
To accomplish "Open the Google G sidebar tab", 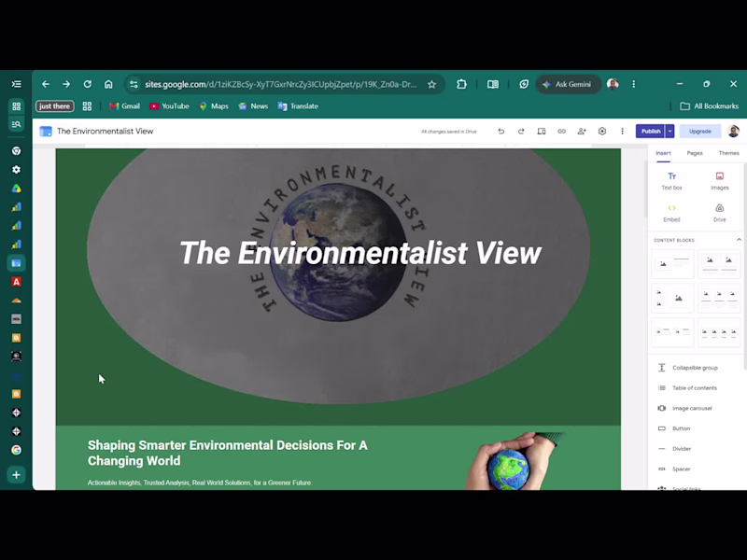I will pyautogui.click(x=16, y=450).
